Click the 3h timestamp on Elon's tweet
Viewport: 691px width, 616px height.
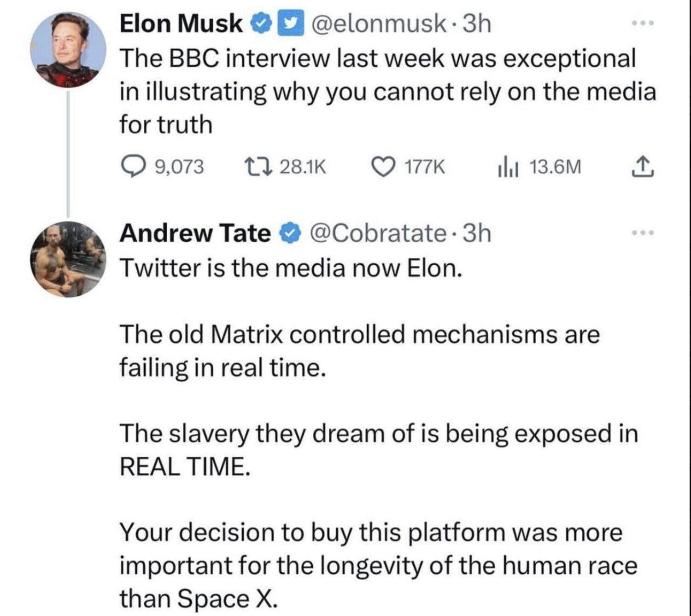point(477,23)
